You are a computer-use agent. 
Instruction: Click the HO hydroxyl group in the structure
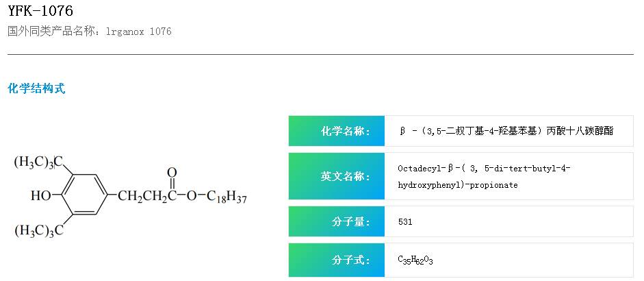(x=40, y=197)
